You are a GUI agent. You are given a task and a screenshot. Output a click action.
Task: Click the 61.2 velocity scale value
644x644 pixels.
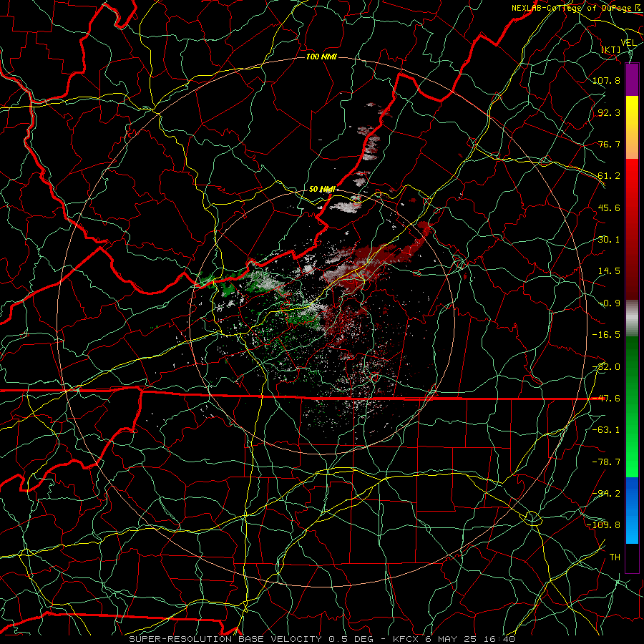coord(609,176)
